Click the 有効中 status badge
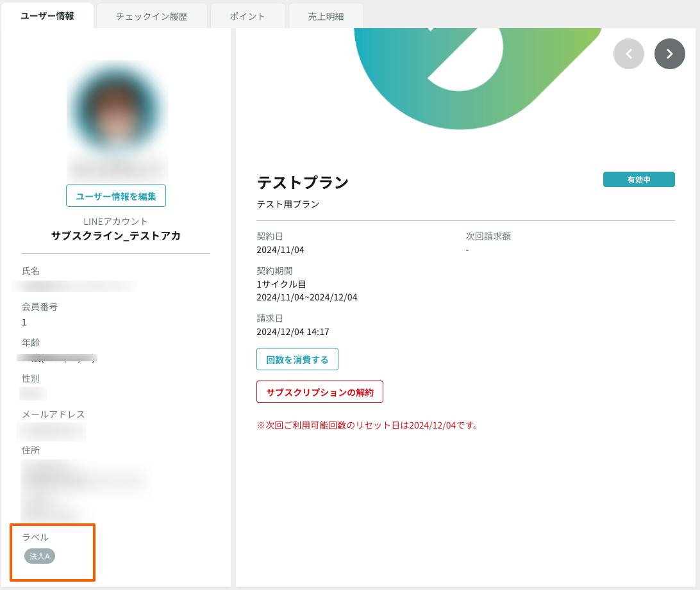 click(639, 179)
